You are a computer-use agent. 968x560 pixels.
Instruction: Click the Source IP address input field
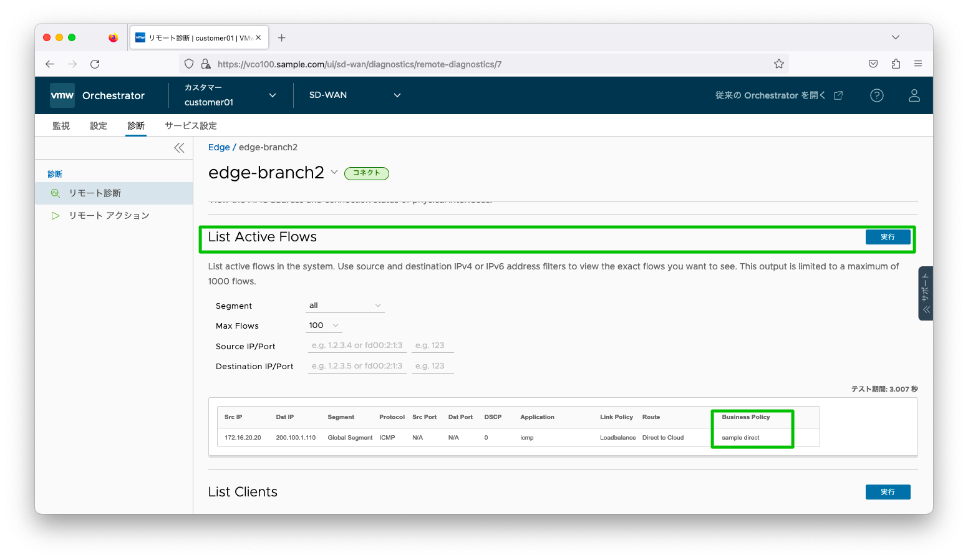click(x=357, y=345)
